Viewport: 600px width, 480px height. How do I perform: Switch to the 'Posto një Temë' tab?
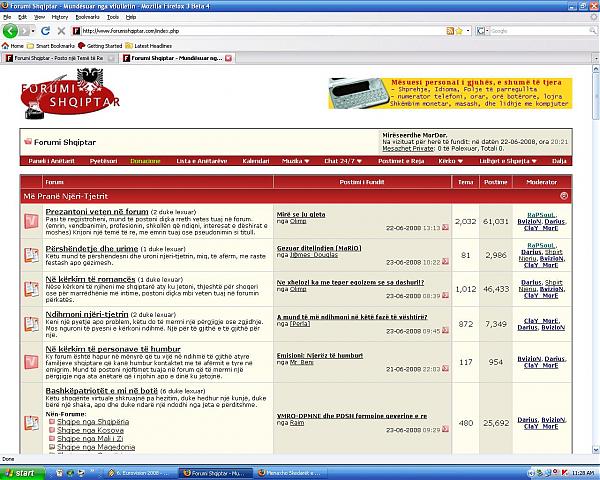pyautogui.click(x=59, y=58)
